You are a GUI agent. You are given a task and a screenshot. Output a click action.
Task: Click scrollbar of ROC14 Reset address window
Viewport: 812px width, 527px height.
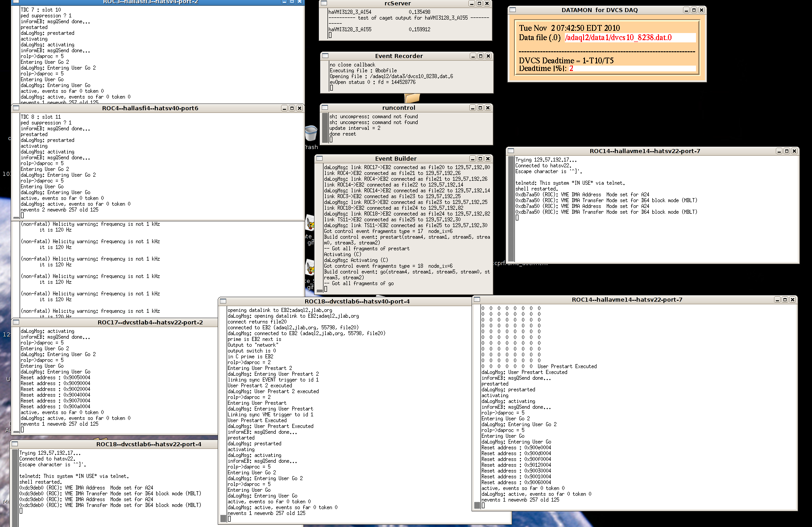[477, 406]
